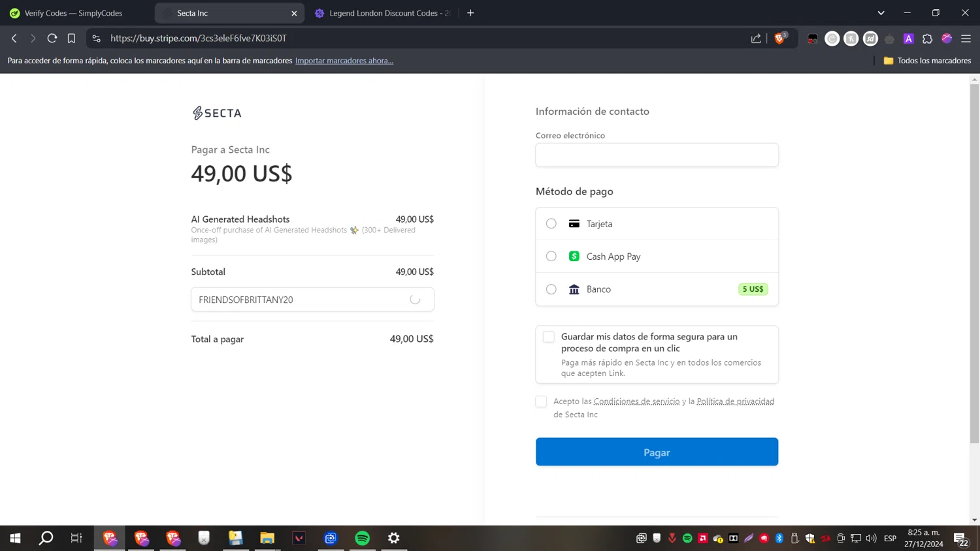
Task: Open Windows search magnifier
Action: tap(46, 538)
